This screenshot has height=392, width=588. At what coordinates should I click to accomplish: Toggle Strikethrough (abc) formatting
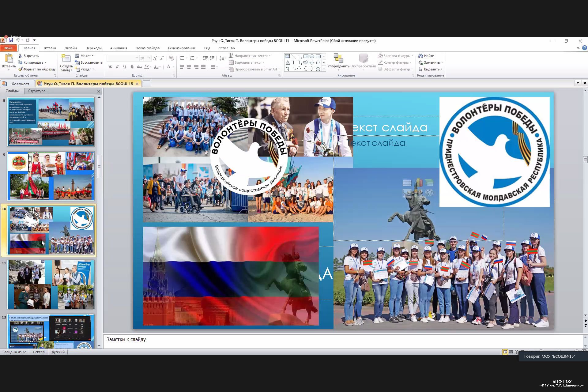[x=139, y=67]
